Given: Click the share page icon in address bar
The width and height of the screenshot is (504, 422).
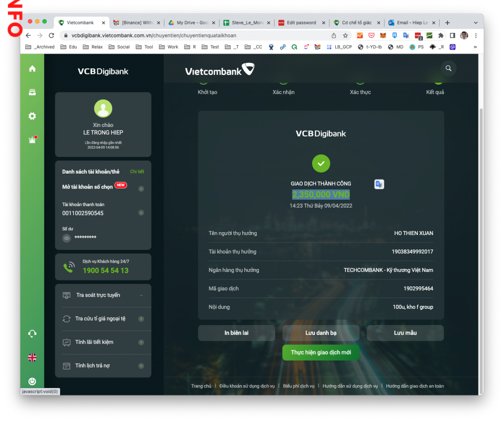Looking at the screenshot, I should tap(334, 35).
